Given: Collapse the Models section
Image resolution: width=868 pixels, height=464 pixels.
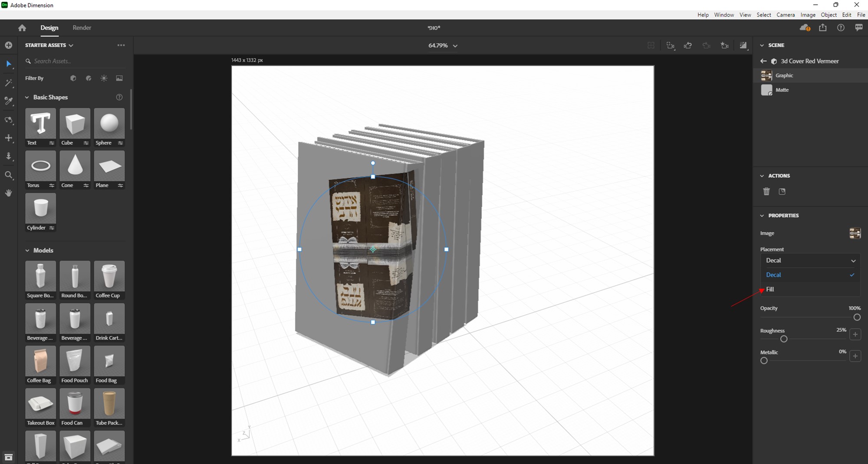Looking at the screenshot, I should pos(27,251).
